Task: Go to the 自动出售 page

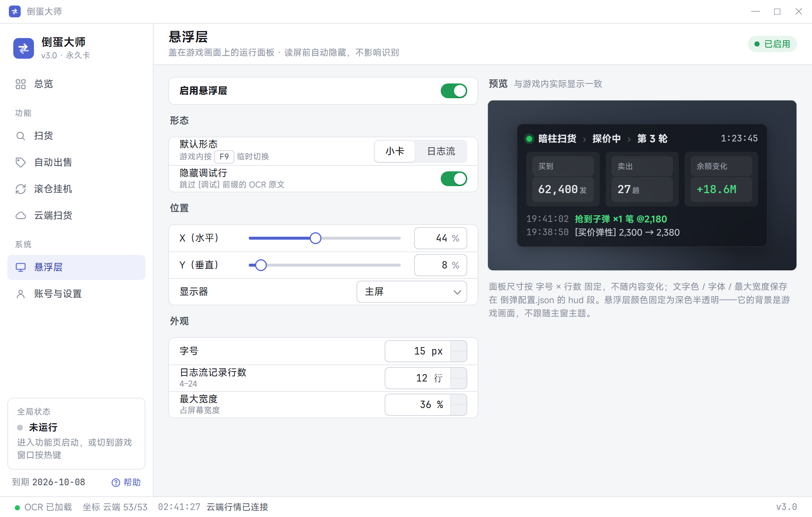Action: (76, 162)
